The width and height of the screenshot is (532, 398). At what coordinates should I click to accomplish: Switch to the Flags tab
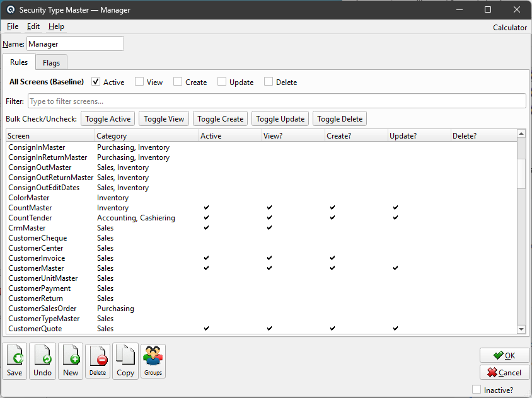click(x=51, y=63)
